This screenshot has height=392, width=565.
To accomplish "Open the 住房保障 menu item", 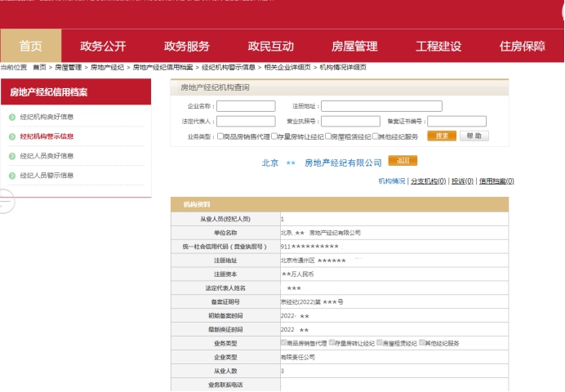I will coord(523,46).
